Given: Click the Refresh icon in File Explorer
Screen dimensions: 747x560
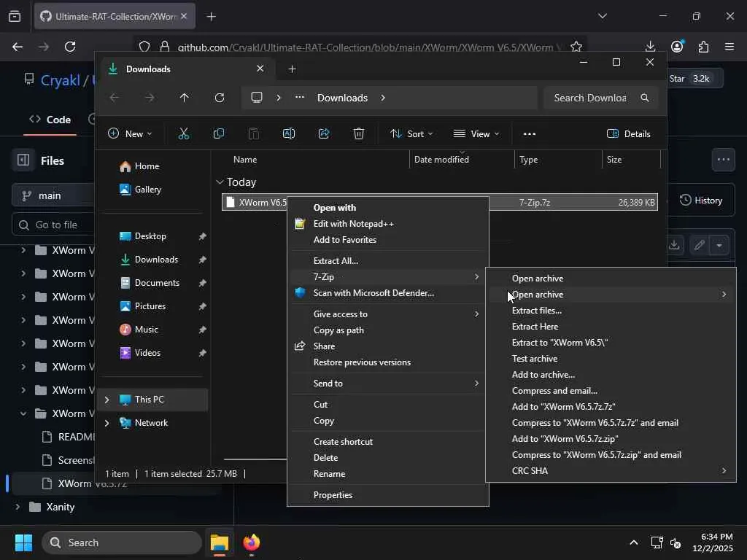Looking at the screenshot, I should [219, 98].
